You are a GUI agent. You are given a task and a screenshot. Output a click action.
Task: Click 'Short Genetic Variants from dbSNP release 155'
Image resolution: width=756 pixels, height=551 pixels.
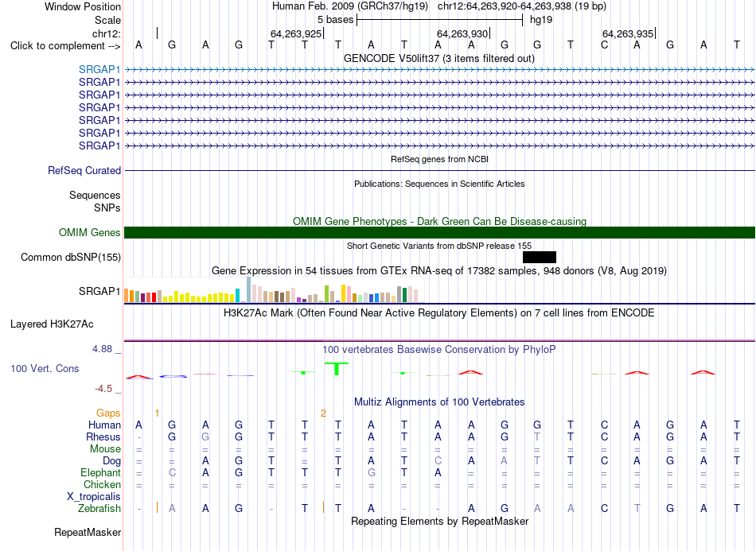439,246
